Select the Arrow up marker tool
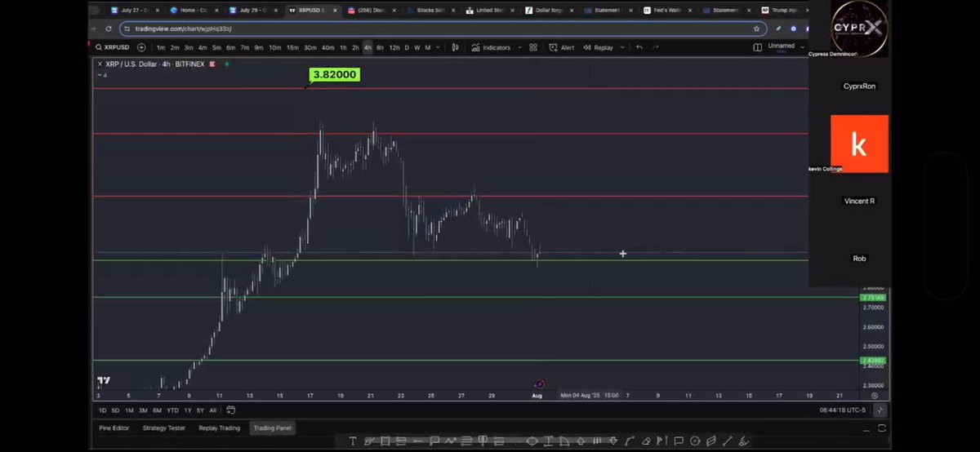Image resolution: width=980 pixels, height=452 pixels. (x=581, y=441)
